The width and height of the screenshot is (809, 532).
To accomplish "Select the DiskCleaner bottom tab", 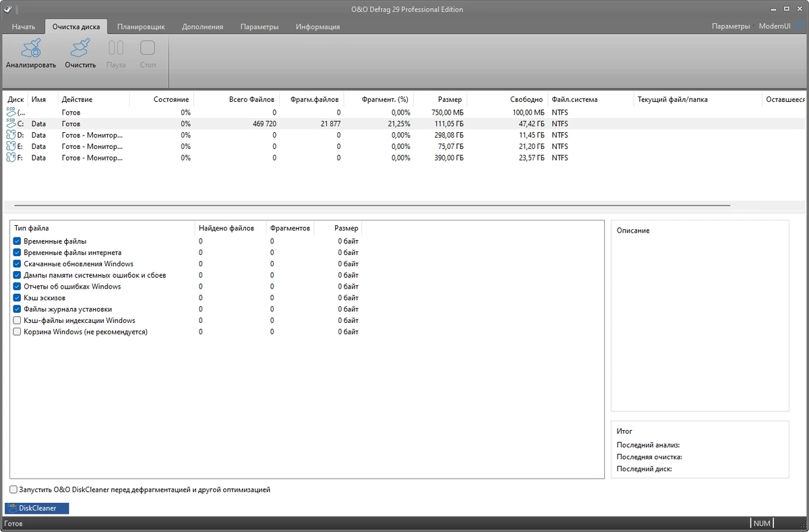I will coord(37,508).
